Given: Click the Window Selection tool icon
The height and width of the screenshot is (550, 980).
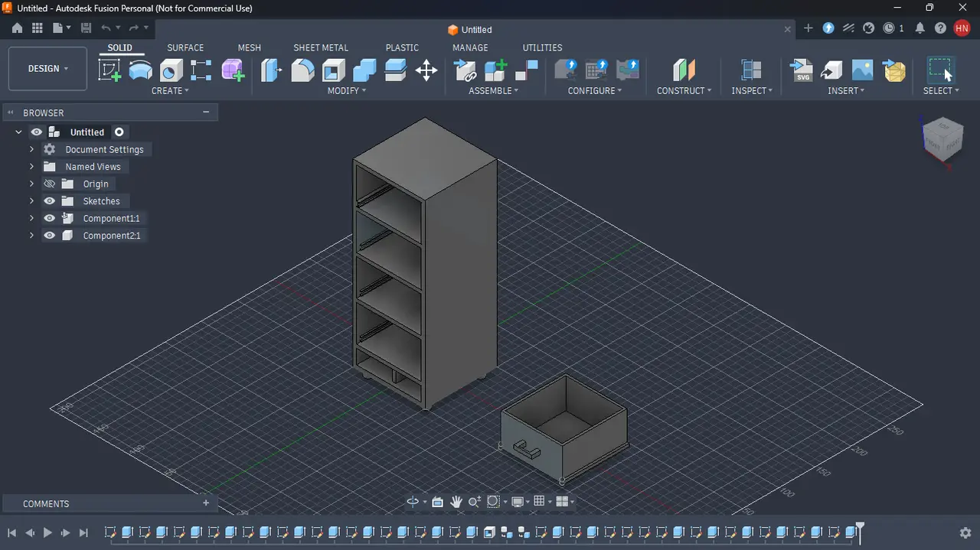Looking at the screenshot, I should tap(940, 70).
